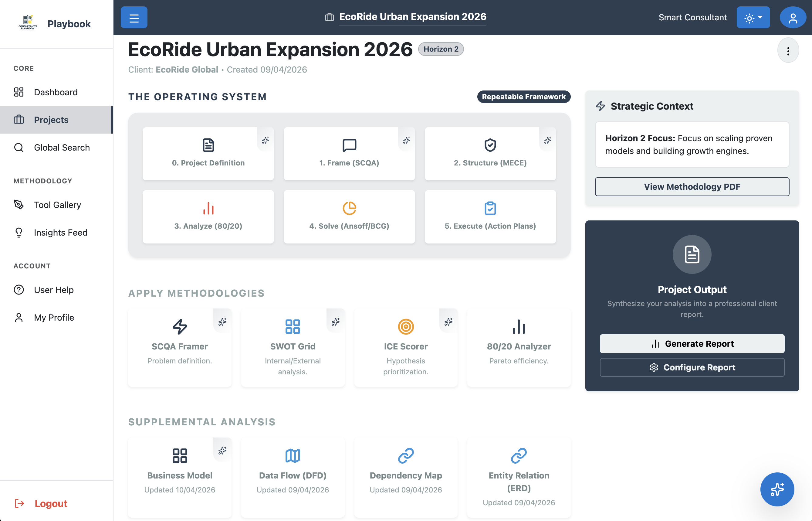812x521 pixels.
Task: Open the Data Flow (DFD) analysis
Action: click(293, 475)
